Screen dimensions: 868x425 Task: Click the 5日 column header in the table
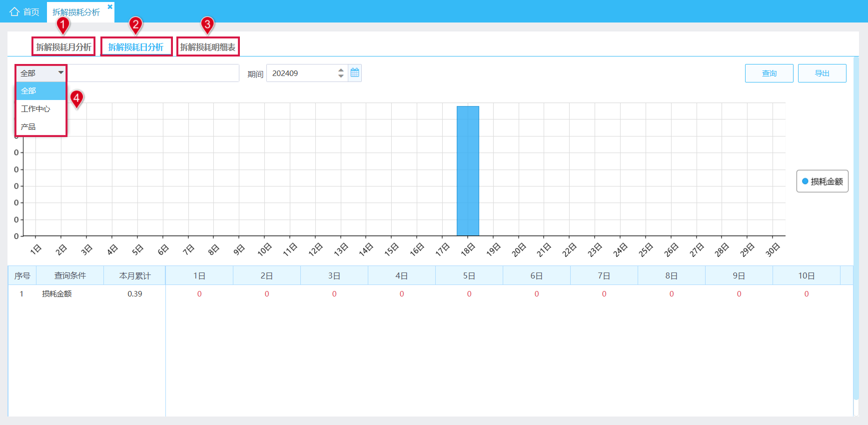click(469, 275)
